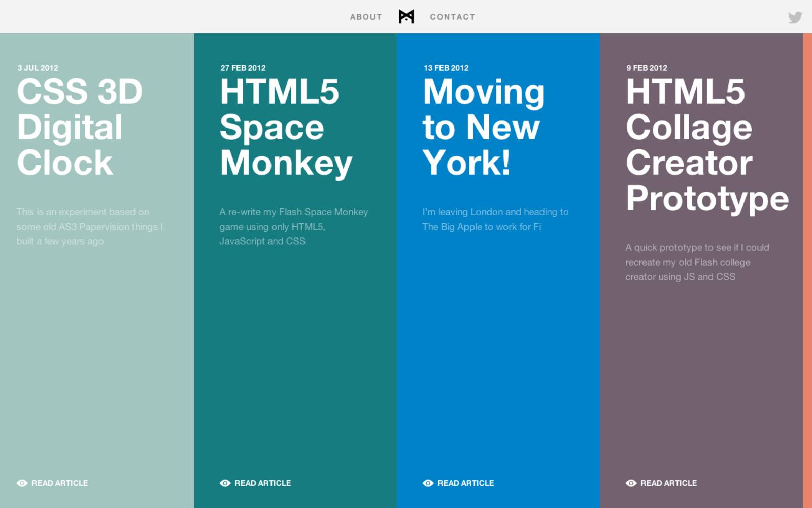Open the ABOUT page
The width and height of the screenshot is (812, 508).
click(365, 17)
